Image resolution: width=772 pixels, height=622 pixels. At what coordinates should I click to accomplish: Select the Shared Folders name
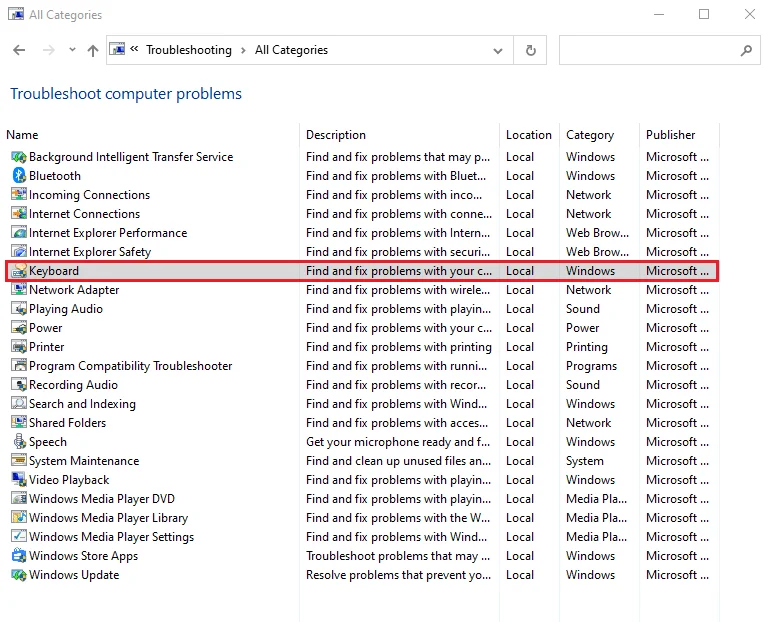click(x=67, y=423)
